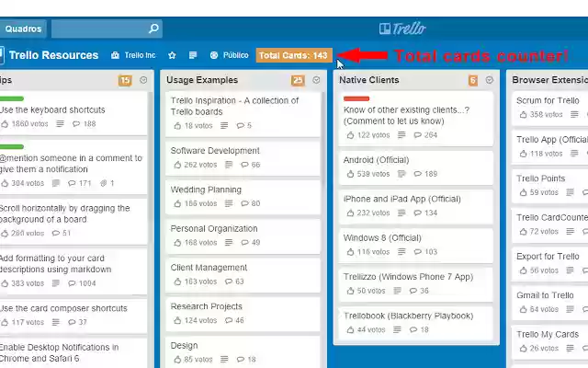The image size is (588, 368).
Task: Open the Trello My Cards card
Action: [x=550, y=341]
